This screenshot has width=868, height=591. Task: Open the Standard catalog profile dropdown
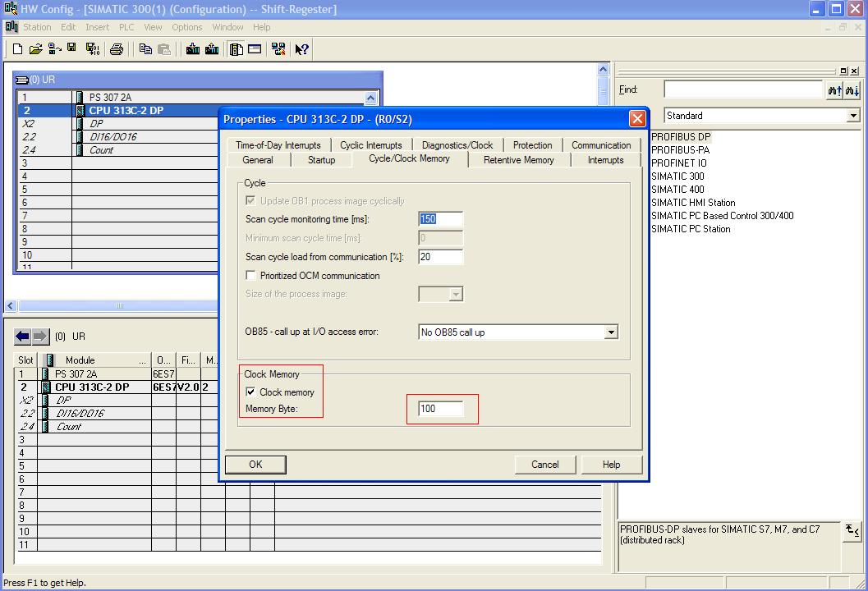point(853,116)
